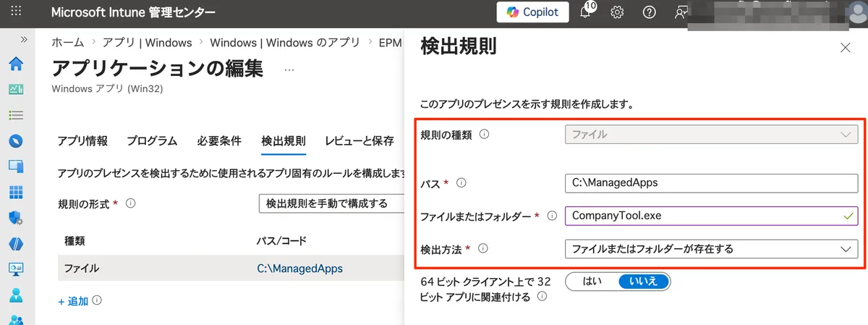Viewport: 868px width, 325px height.
Task: Switch to the アプリ情報 tab
Action: [82, 140]
